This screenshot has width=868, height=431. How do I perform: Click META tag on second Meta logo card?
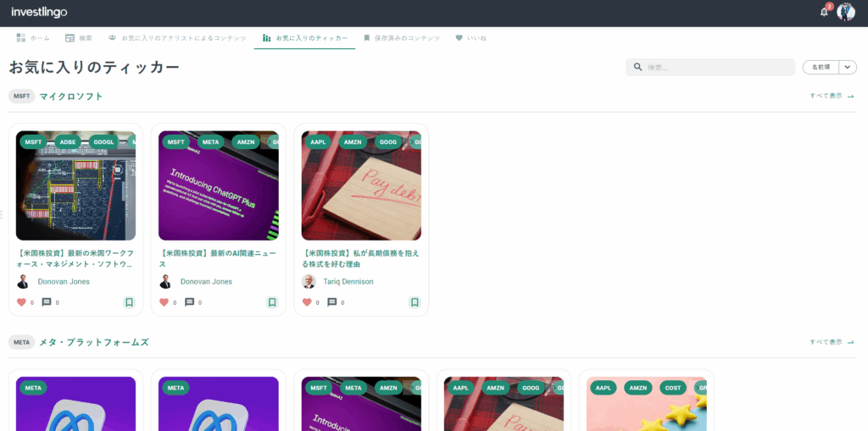coord(176,388)
